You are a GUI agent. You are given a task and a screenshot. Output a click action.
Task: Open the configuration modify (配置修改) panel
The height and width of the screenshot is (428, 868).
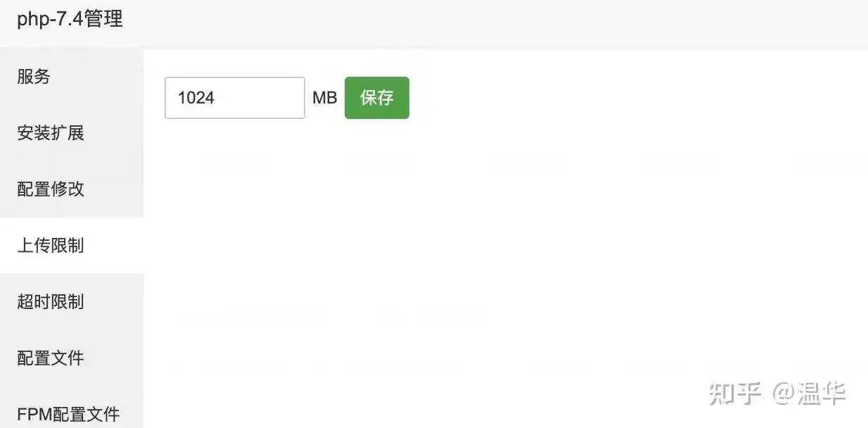coord(71,189)
